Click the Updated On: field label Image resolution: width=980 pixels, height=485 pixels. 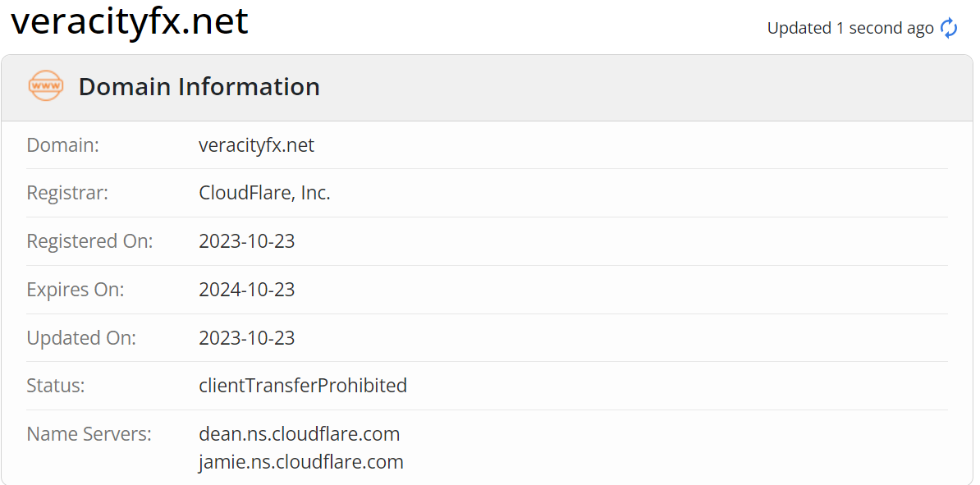(x=81, y=337)
